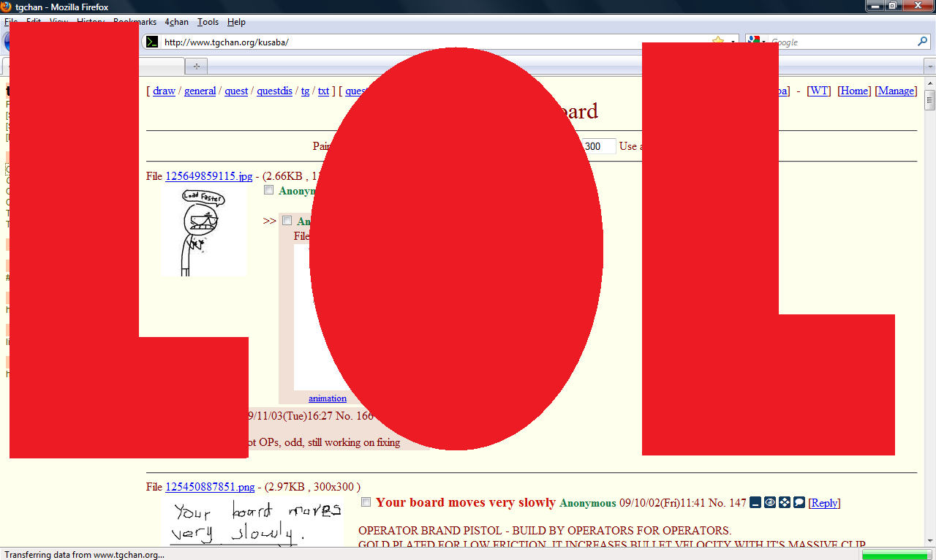Click the expand thread icon on post 147
936x560 pixels.
[785, 502]
